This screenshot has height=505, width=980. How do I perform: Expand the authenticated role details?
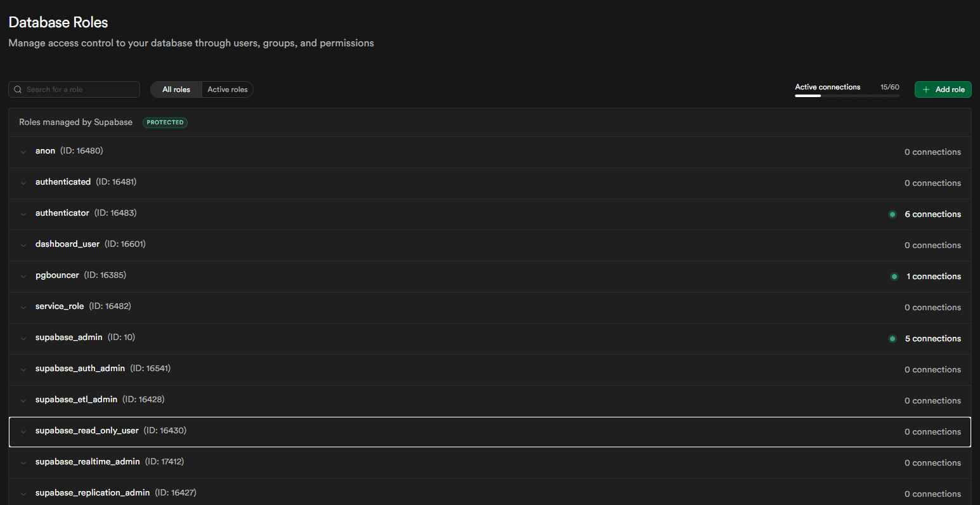[x=23, y=183]
